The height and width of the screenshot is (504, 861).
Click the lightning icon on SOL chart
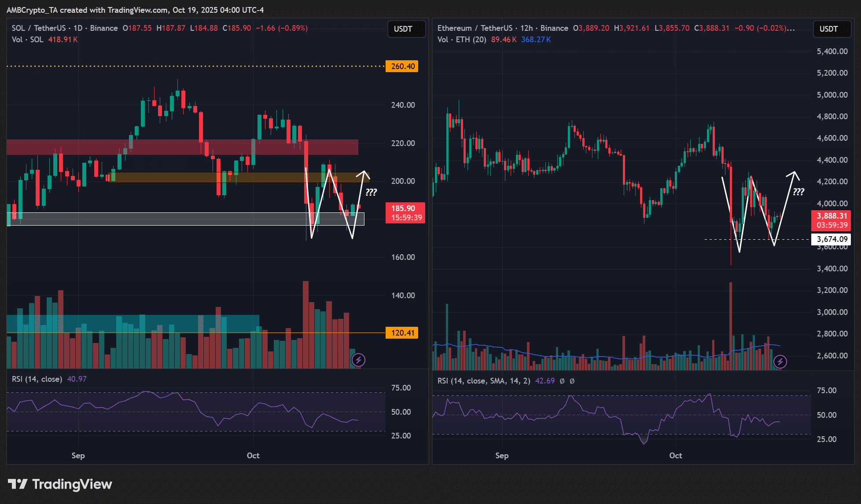[x=358, y=360]
